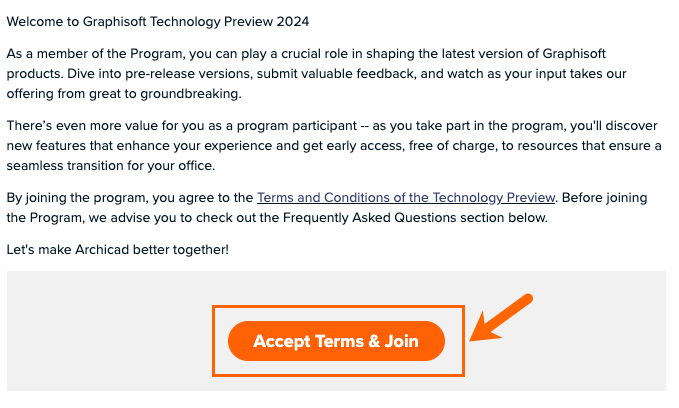The image size is (679, 408).
Task: Click the orange arrow pointing at the button
Action: click(501, 317)
